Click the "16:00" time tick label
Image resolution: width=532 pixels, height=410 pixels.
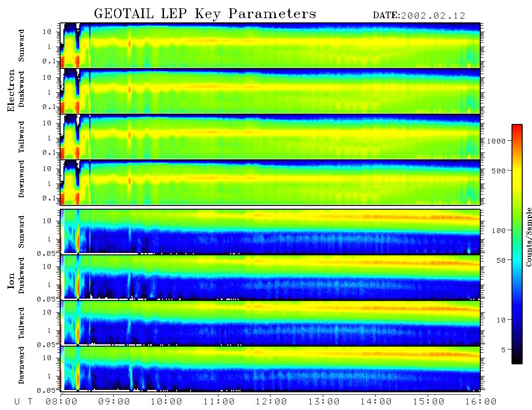click(x=480, y=402)
